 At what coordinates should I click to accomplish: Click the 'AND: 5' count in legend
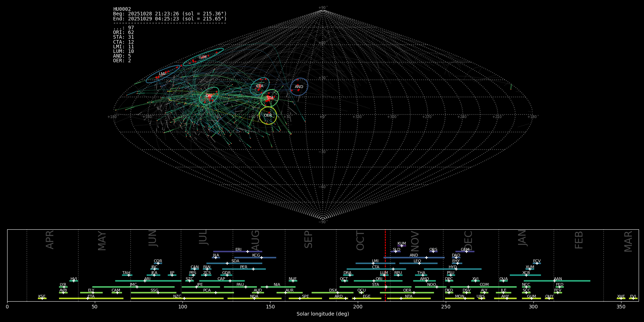pyautogui.click(x=122, y=56)
